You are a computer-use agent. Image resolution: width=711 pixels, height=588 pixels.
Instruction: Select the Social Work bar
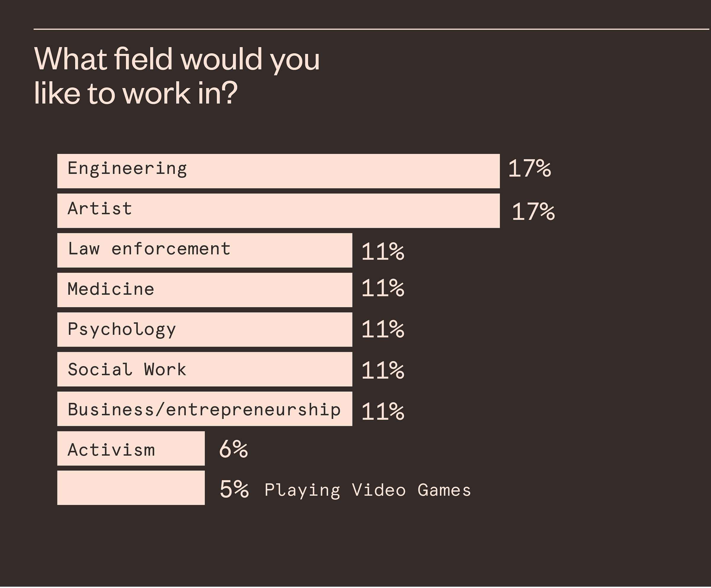(205, 369)
